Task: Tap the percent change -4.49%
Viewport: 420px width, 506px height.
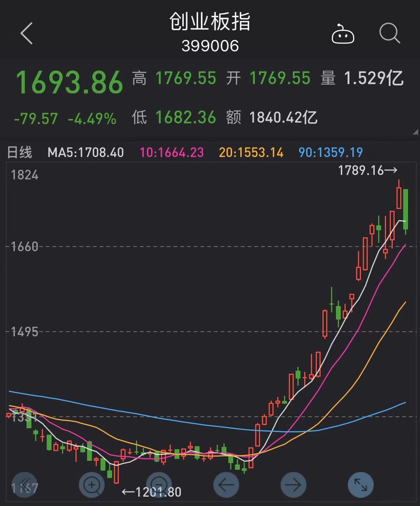Action: click(92, 119)
